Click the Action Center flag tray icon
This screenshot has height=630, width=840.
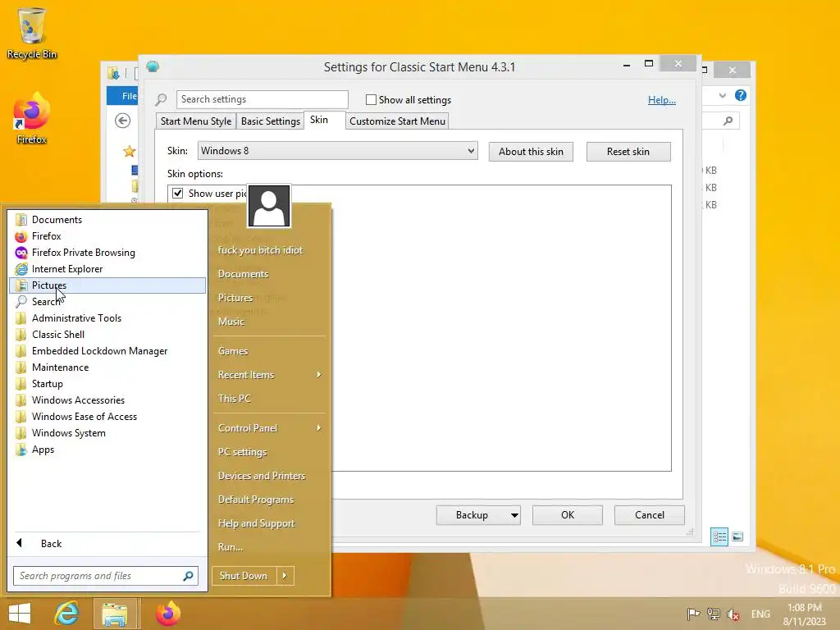pyautogui.click(x=693, y=614)
